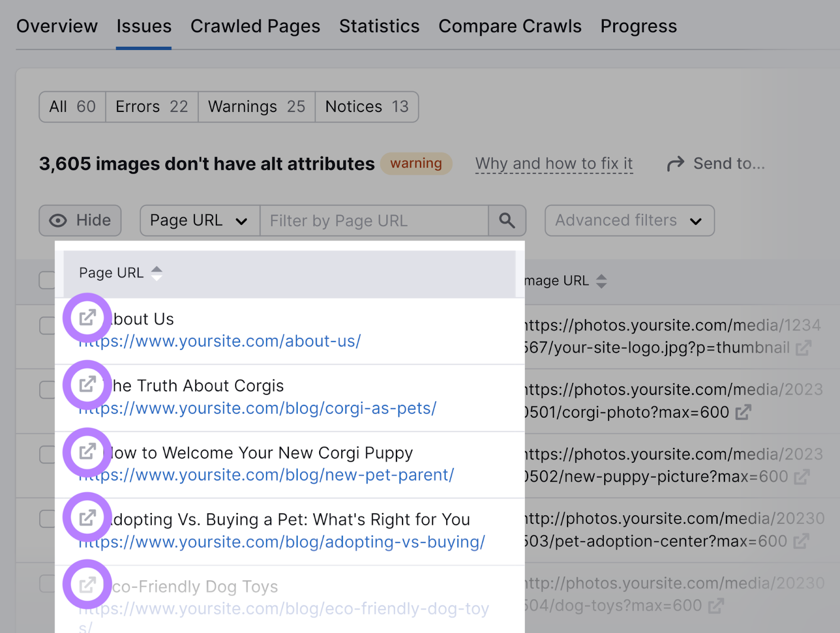This screenshot has width=840, height=633.
Task: Expand the Advanced filters dropdown
Action: (629, 221)
